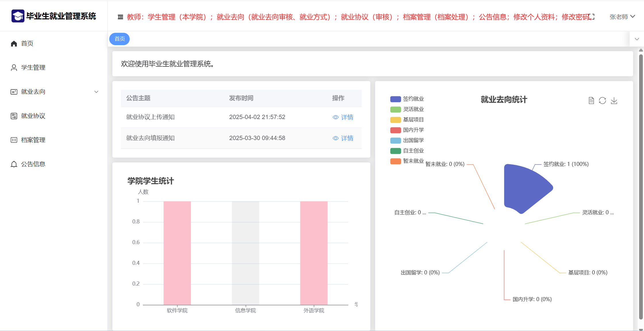Click the hamburger menu collapse icon
Screen dimensions: 644x331
point(120,17)
